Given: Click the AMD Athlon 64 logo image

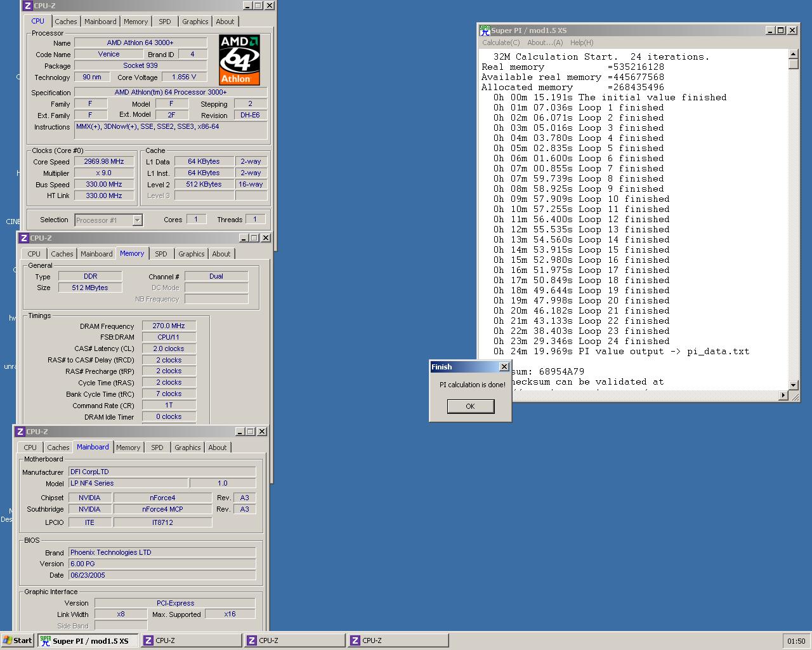Looking at the screenshot, I should pos(240,60).
